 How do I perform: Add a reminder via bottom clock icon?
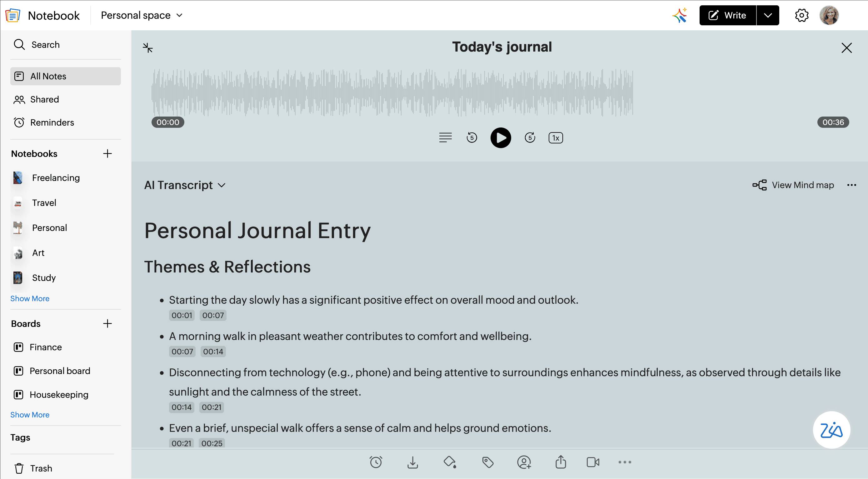tap(376, 462)
